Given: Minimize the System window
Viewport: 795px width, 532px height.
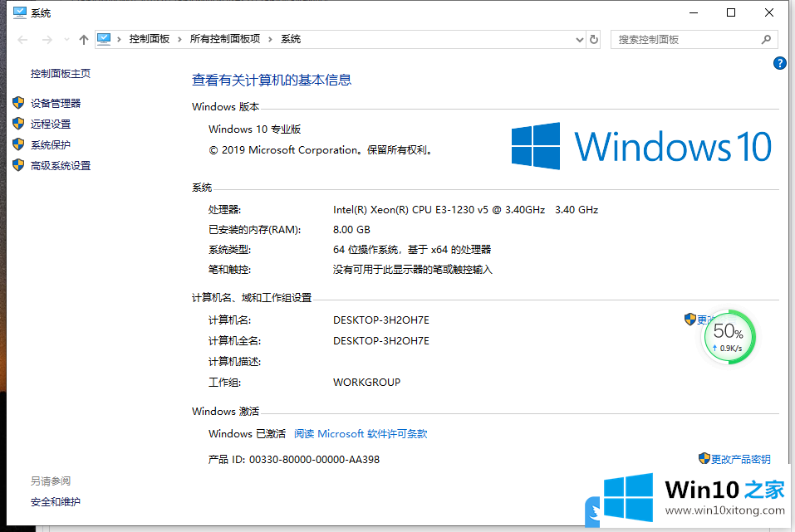Looking at the screenshot, I should click(694, 12).
